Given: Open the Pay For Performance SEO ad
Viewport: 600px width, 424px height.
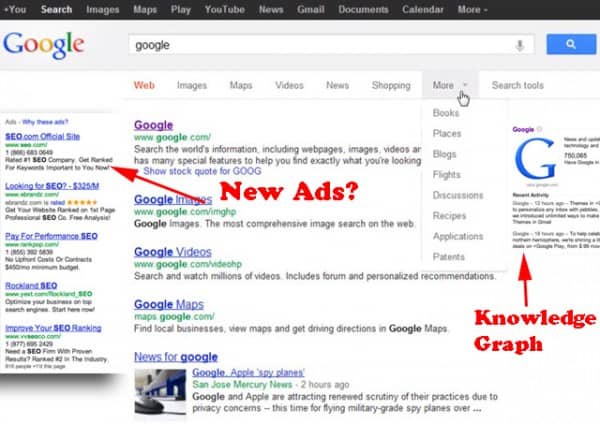Looking at the screenshot, I should pyautogui.click(x=51, y=236).
